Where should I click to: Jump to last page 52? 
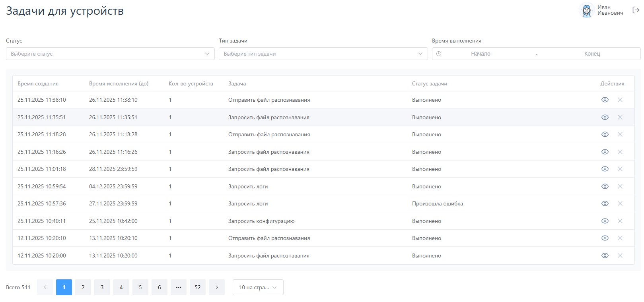click(198, 287)
